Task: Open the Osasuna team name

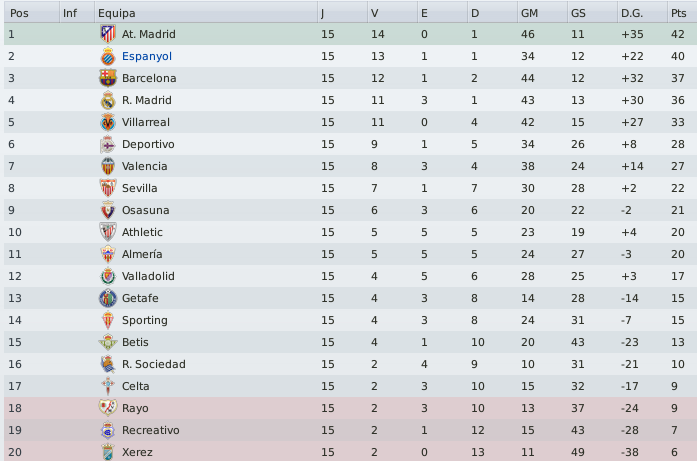Action: [146, 210]
